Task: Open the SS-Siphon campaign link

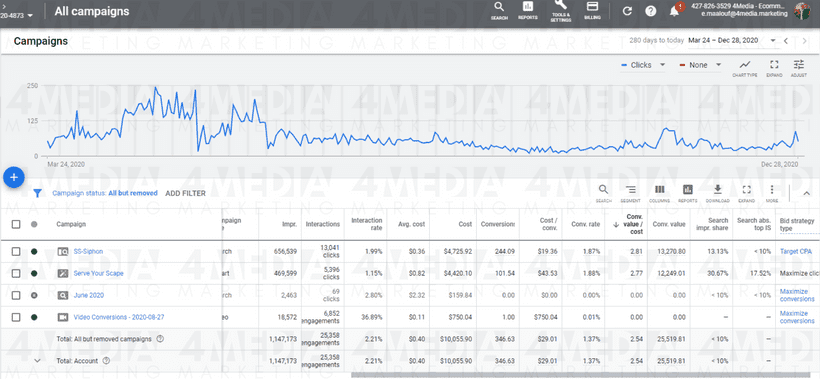Action: click(x=88, y=251)
